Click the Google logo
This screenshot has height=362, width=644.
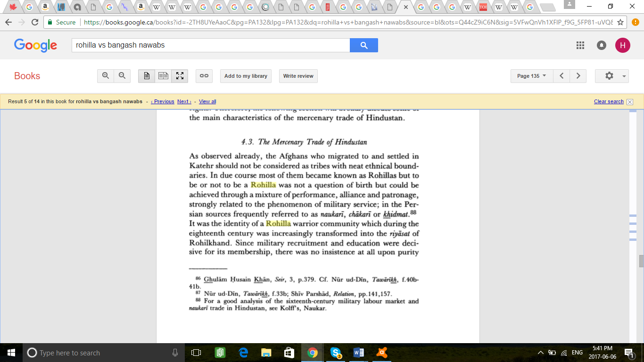[35, 45]
